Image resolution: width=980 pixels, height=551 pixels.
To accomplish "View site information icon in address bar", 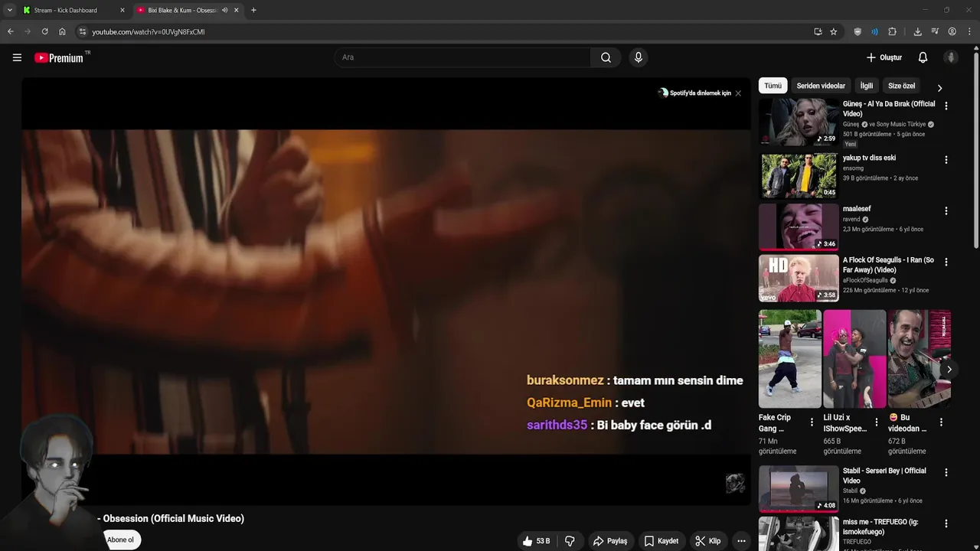I will (x=83, y=31).
